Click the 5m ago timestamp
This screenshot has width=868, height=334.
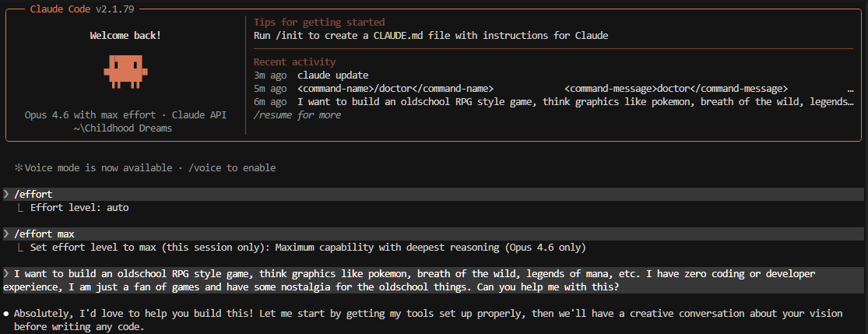click(270, 89)
